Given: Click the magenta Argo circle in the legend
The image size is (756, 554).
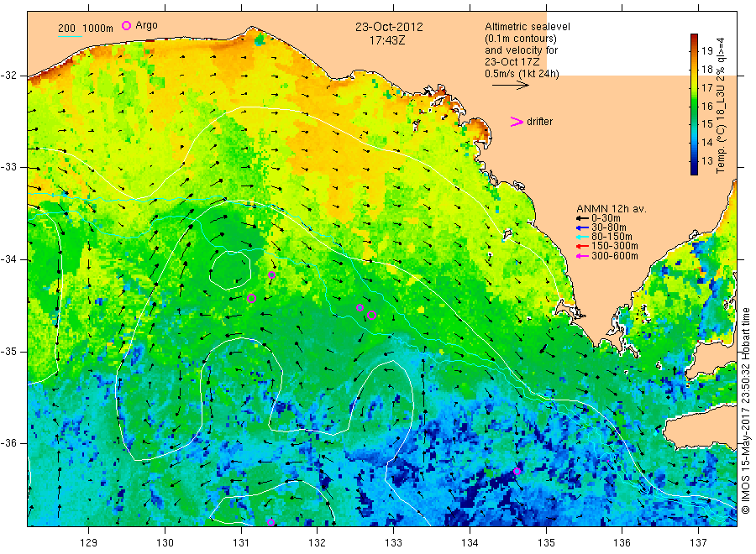Looking at the screenshot, I should coord(126,25).
